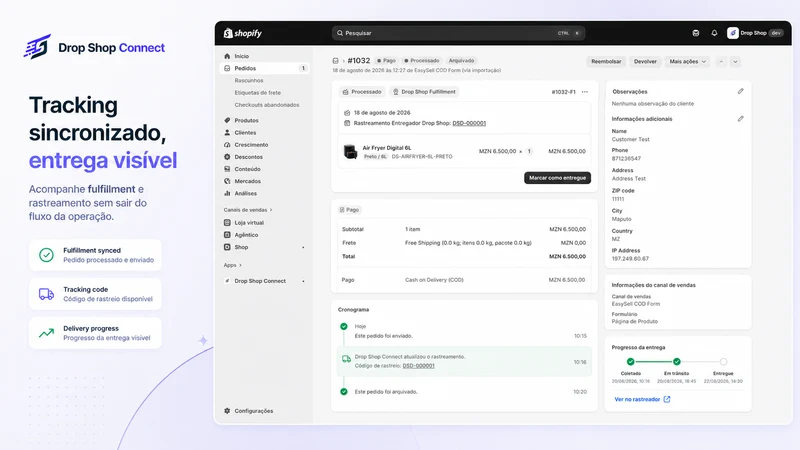This screenshot has width=800, height=450.
Task: Edit Observações with the pencil icon
Action: [x=740, y=91]
